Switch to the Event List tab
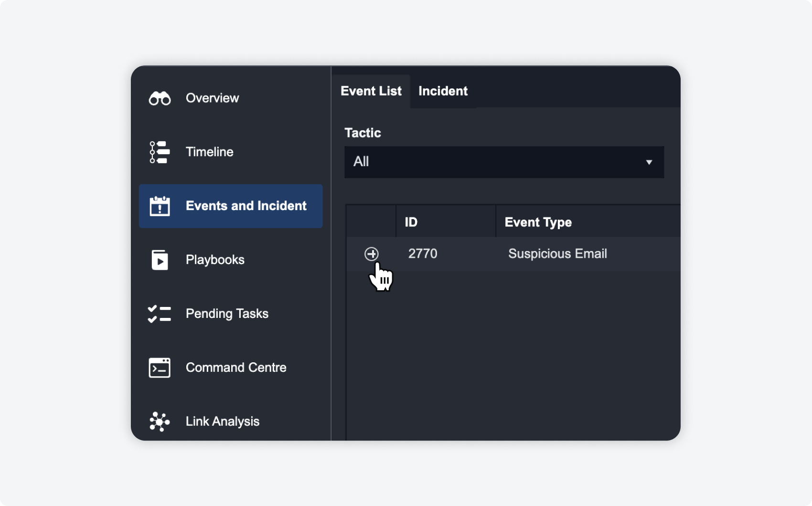The height and width of the screenshot is (506, 812). [x=371, y=91]
